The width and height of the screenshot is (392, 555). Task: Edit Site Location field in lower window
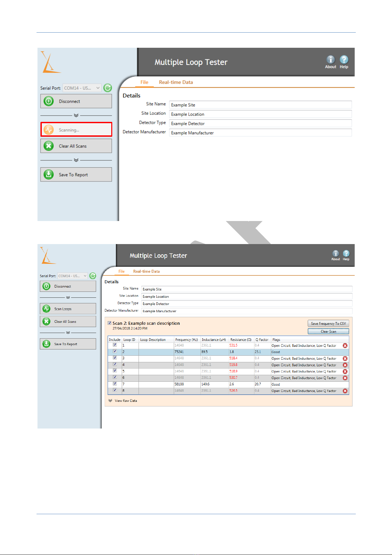point(247,296)
